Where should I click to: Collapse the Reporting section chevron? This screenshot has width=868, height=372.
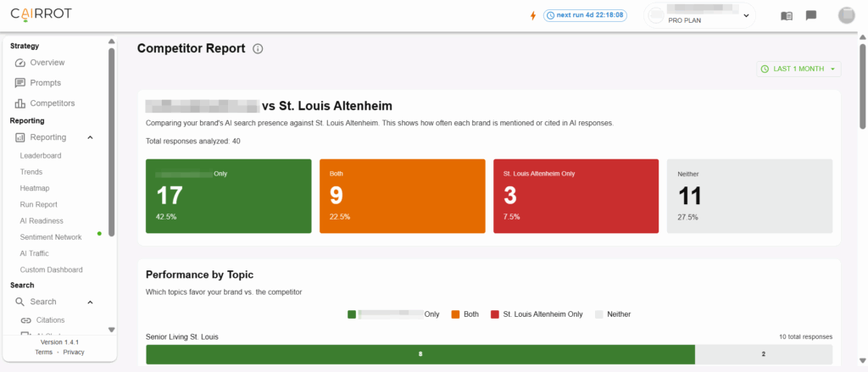point(90,137)
